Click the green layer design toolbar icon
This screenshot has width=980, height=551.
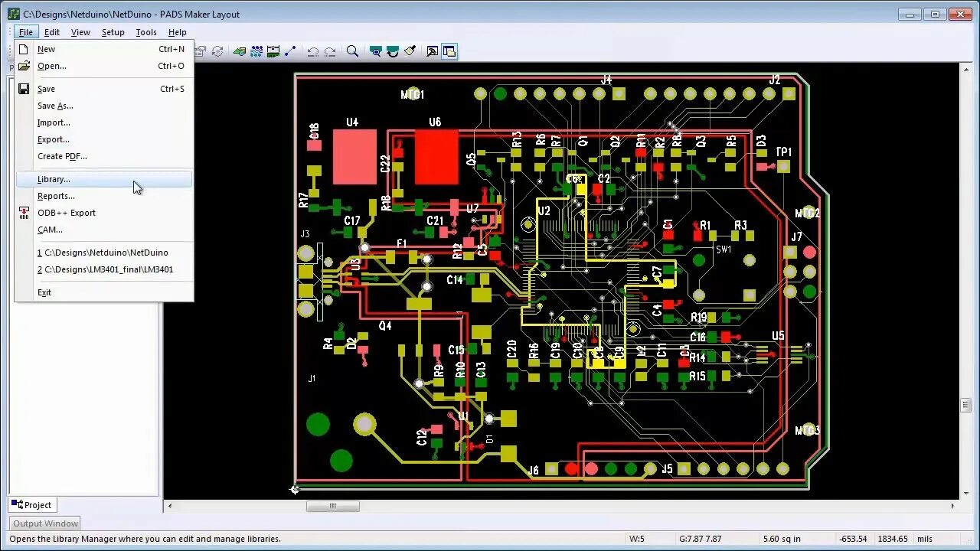click(x=240, y=51)
